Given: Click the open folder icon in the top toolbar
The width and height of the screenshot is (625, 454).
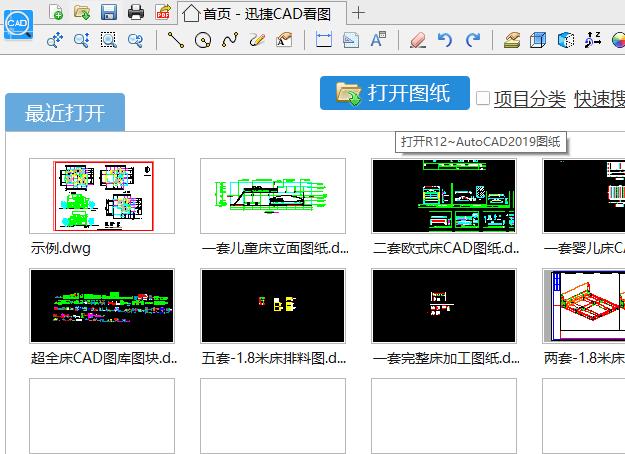Looking at the screenshot, I should (82, 12).
